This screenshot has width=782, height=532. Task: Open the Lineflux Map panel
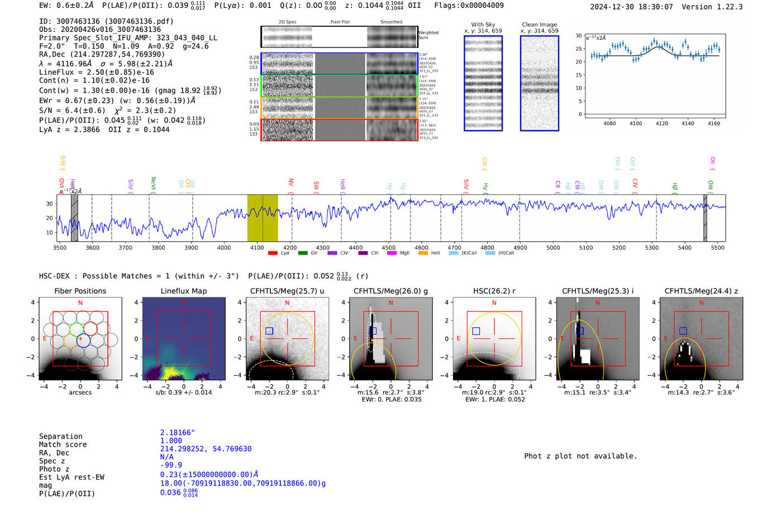click(184, 339)
